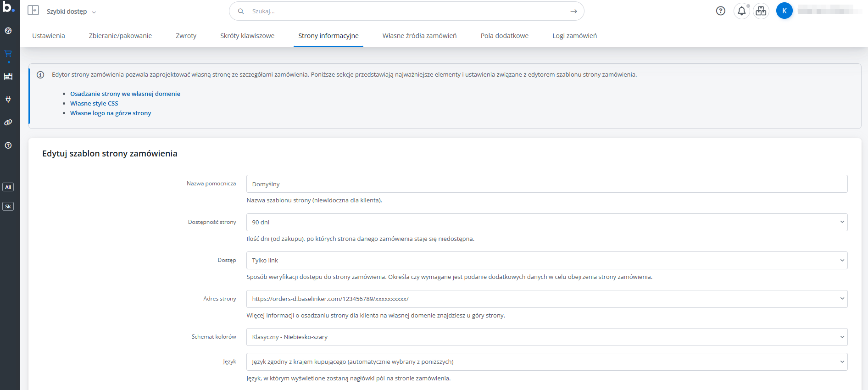
Task: Open the 'Własne style CSS' link
Action: [x=94, y=103]
